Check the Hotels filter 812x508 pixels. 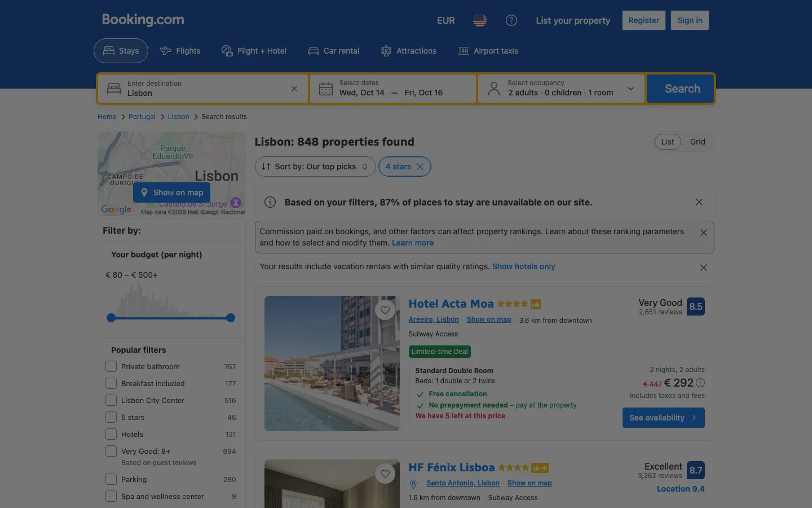[x=111, y=434]
